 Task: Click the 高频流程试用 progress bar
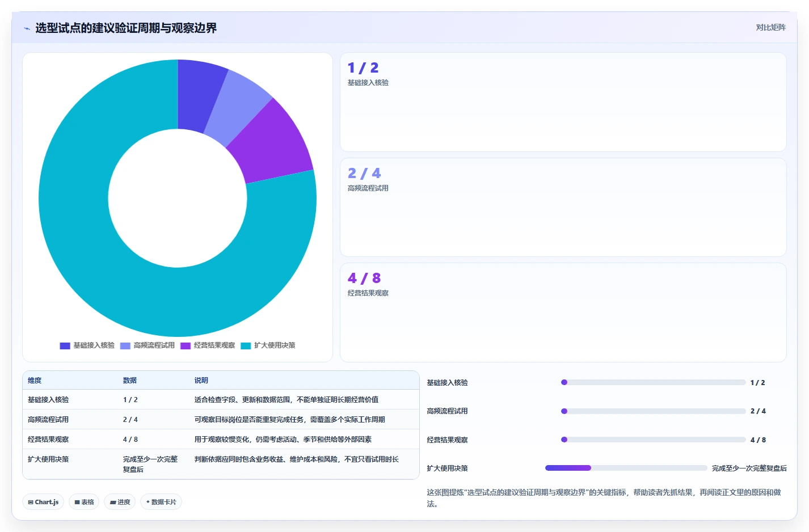[653, 411]
